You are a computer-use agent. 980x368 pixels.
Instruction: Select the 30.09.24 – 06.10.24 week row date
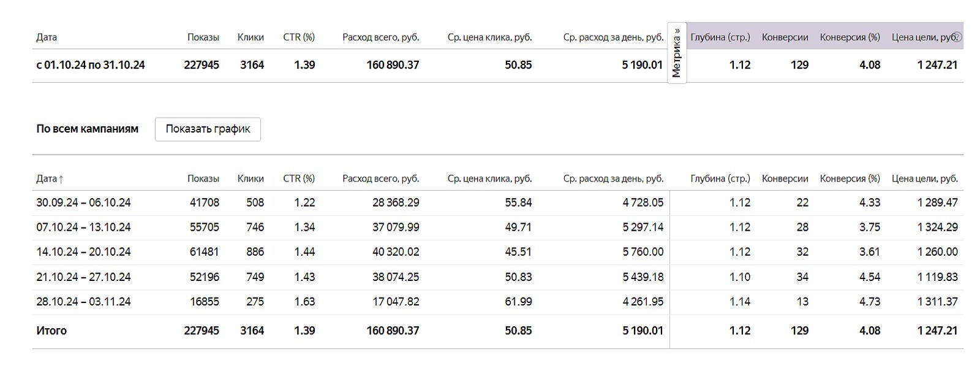[x=83, y=202]
